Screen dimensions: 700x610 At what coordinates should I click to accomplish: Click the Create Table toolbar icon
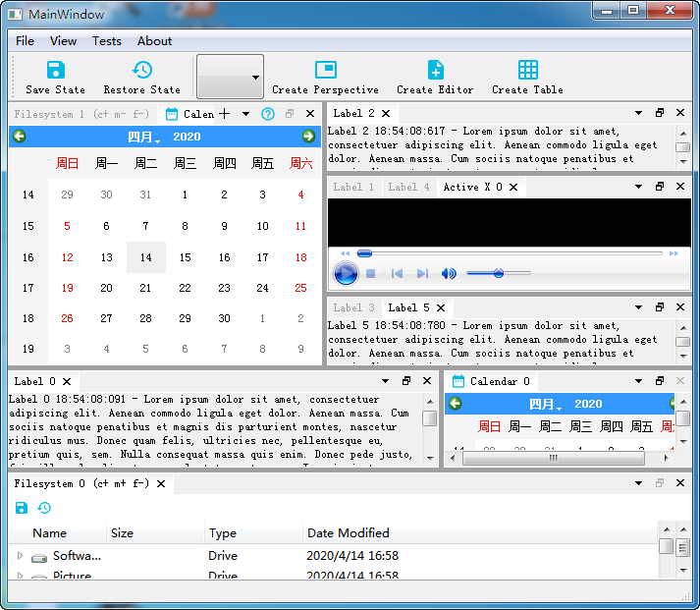[527, 70]
